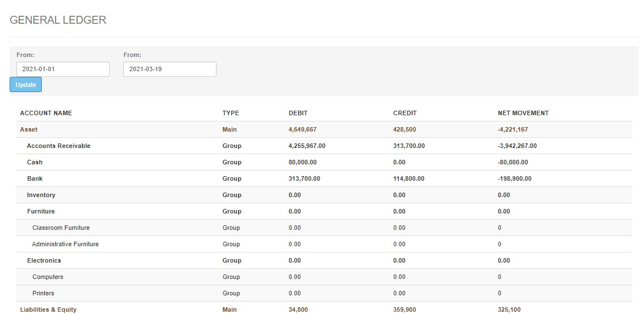Click the Net Movement column header
The image size is (644, 314).
point(523,113)
